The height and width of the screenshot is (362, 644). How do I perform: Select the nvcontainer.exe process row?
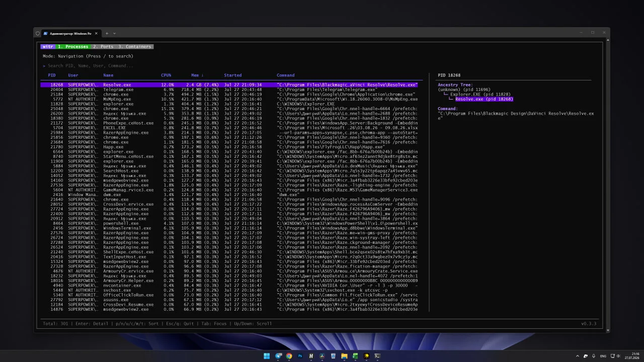229,286
